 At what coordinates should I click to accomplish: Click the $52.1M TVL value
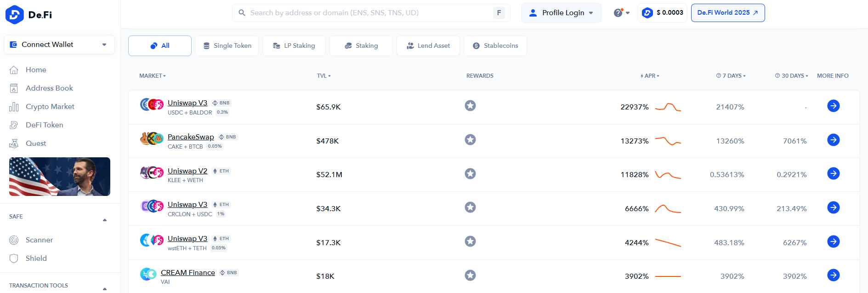tap(329, 175)
